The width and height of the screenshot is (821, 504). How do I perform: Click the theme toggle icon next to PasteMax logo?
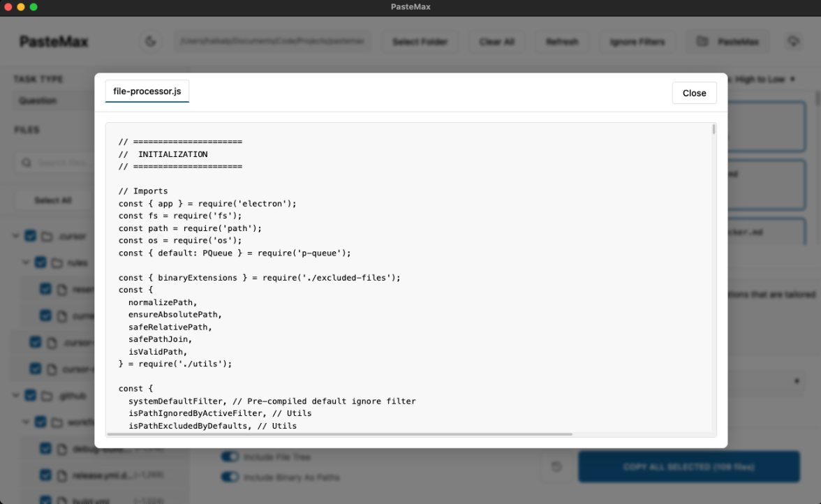(x=150, y=42)
